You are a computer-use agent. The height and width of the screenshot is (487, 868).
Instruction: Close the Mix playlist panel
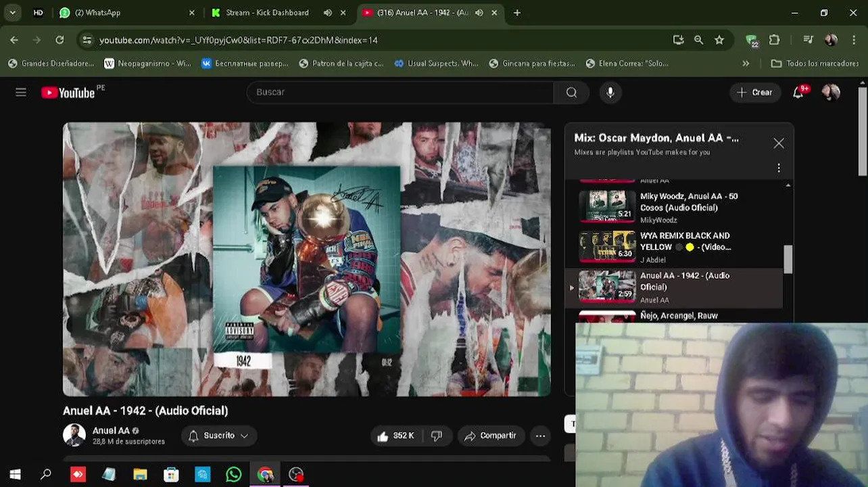pos(779,143)
